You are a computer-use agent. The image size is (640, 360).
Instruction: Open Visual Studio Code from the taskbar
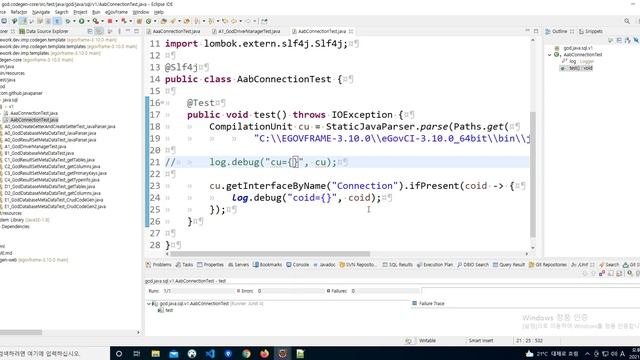[210, 353]
